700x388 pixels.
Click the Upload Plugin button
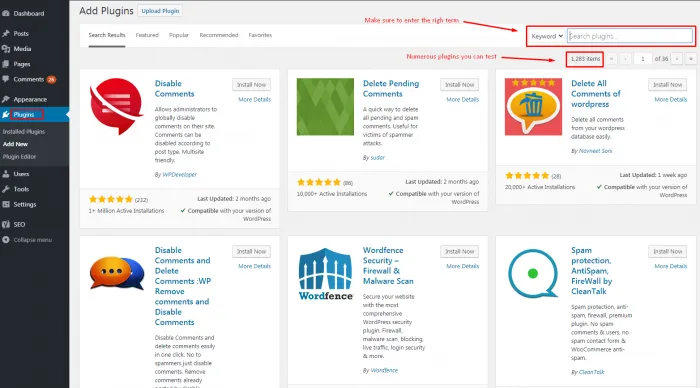[x=160, y=11]
